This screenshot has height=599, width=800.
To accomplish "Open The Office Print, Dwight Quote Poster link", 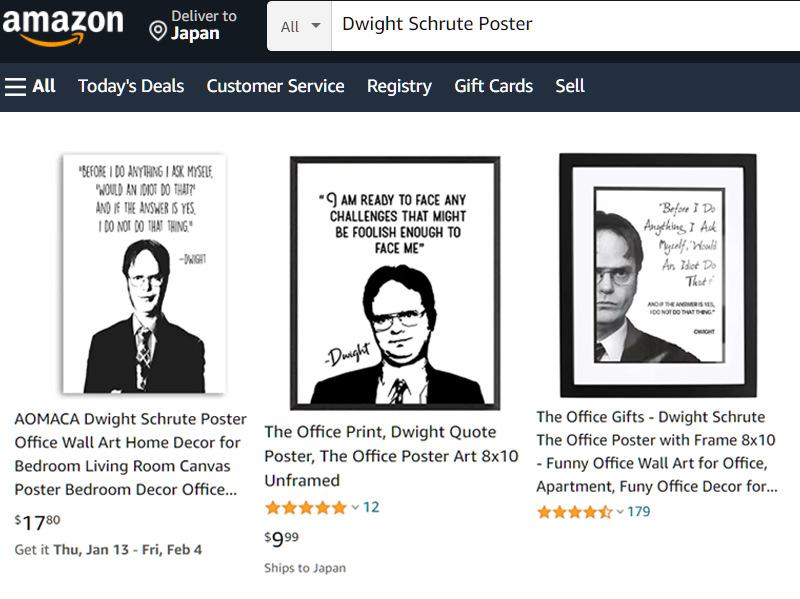I will [391, 456].
